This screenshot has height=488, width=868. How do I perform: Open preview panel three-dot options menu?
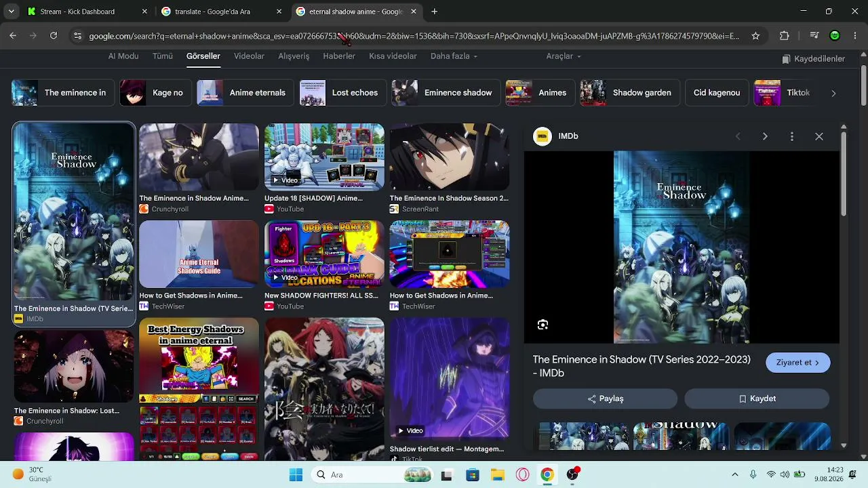[791, 136]
